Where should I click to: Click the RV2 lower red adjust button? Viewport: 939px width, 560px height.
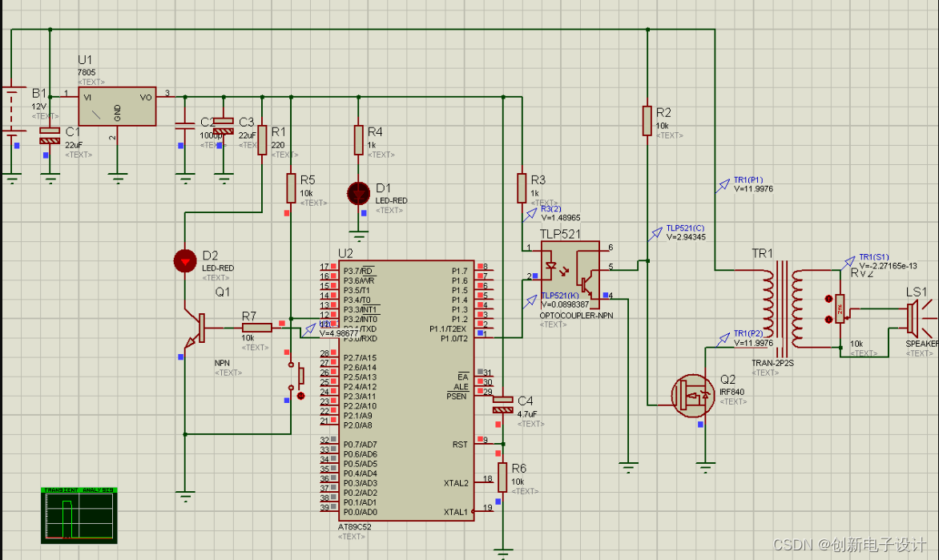(x=828, y=319)
